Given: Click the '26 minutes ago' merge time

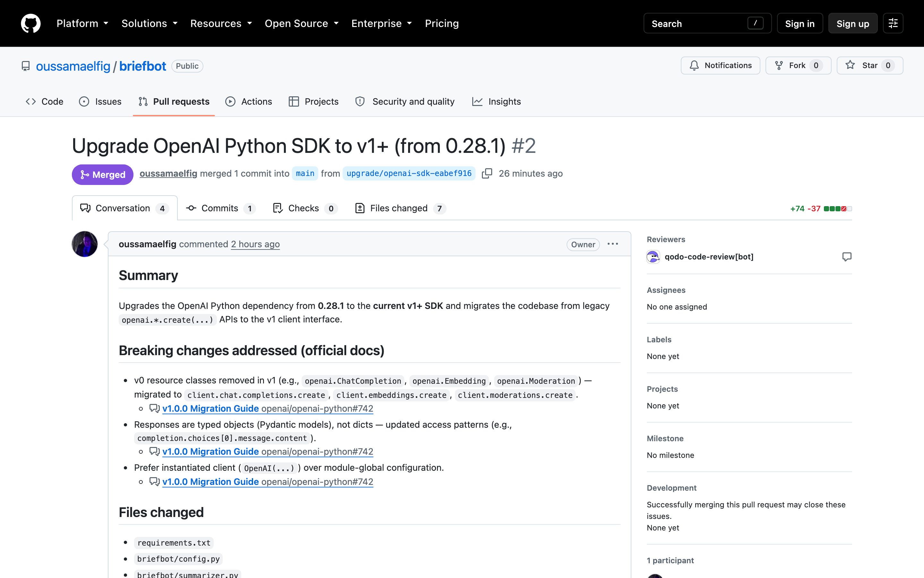Looking at the screenshot, I should (x=530, y=173).
